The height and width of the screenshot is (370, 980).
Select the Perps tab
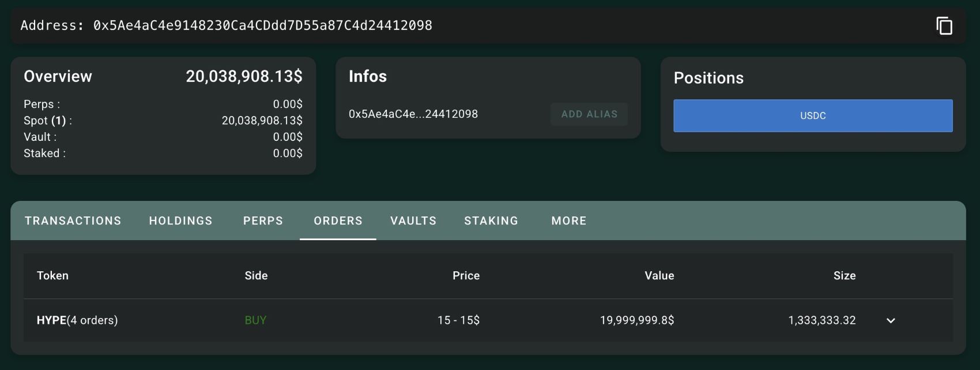point(263,220)
